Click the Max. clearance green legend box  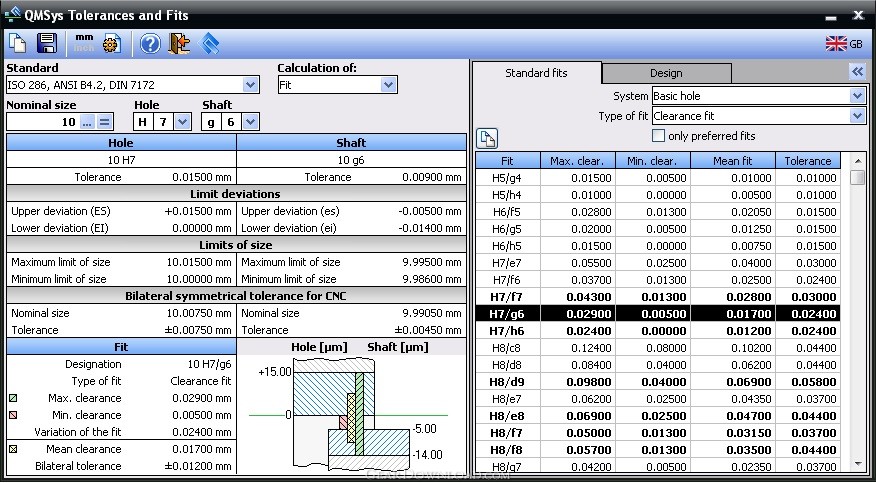pyautogui.click(x=13, y=398)
